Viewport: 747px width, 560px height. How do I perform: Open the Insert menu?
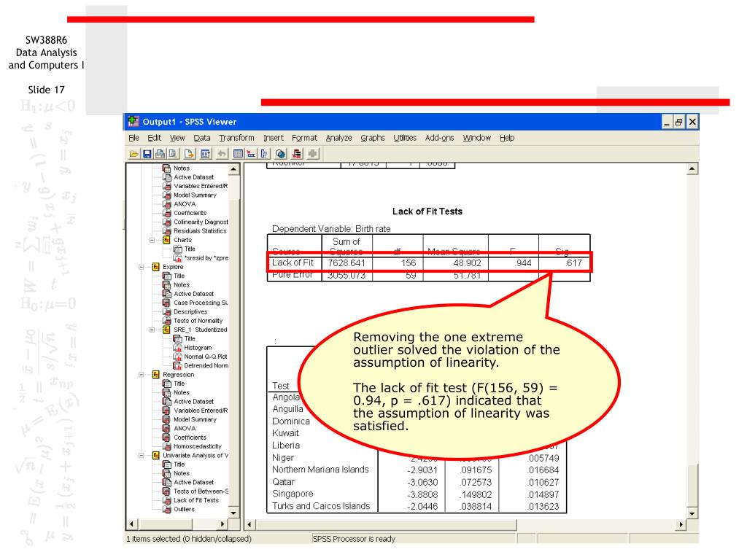(x=274, y=138)
